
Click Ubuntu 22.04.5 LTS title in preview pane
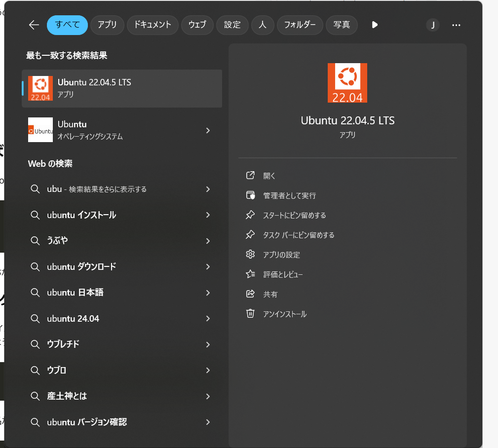347,121
